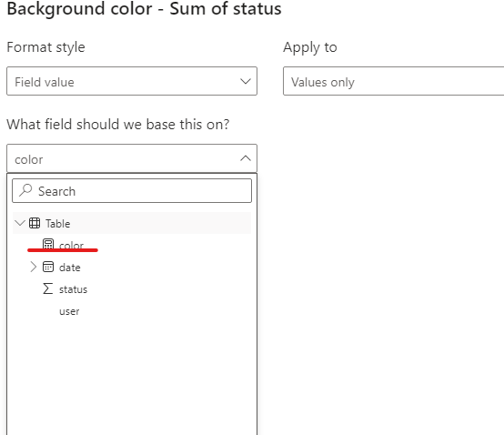This screenshot has height=435, width=504.
Task: Click the 'Format style' label
Action: pos(46,47)
